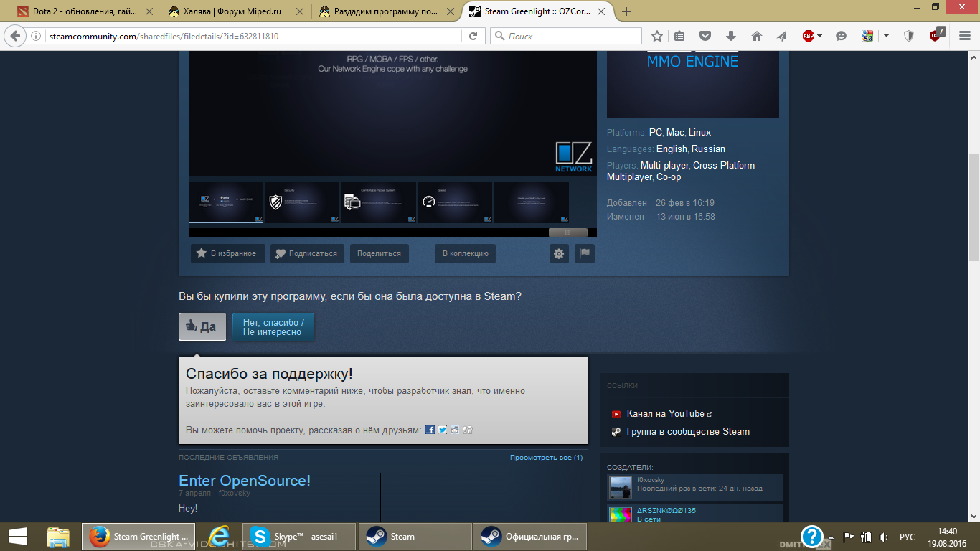Open Группа в сообществе Steam link
Screen dimensions: 980x551
coord(688,432)
